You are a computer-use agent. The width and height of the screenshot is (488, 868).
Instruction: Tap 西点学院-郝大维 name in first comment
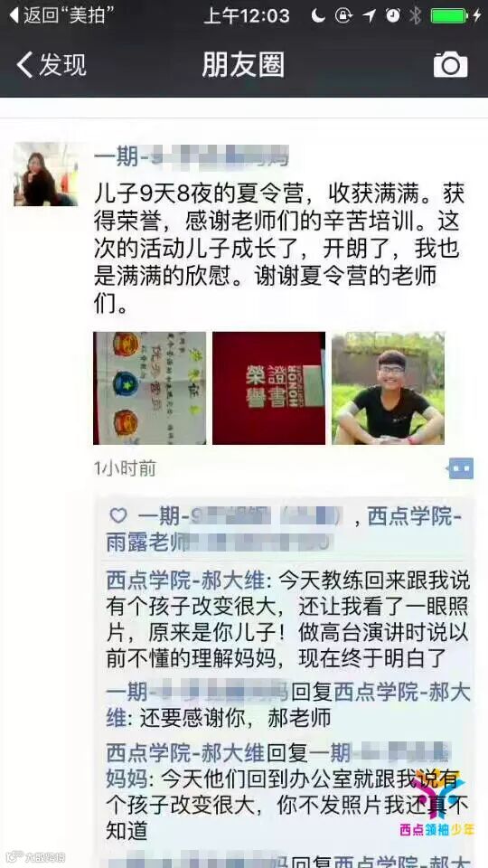(x=186, y=581)
